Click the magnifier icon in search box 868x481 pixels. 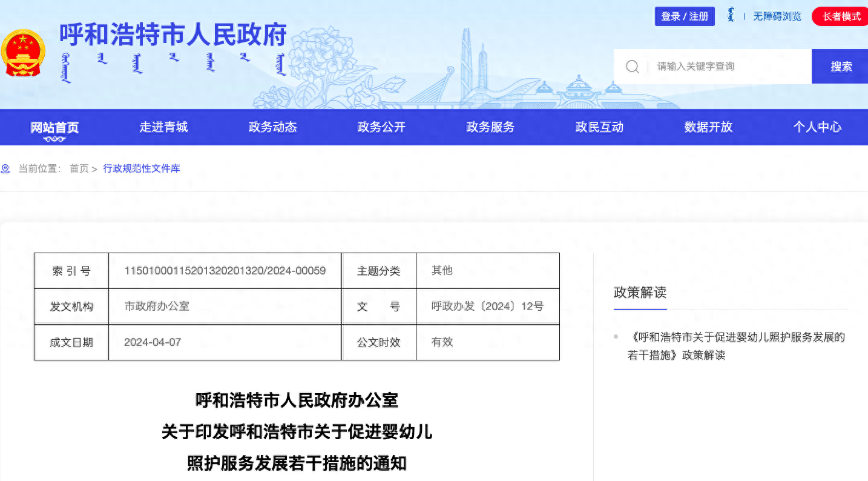pos(632,67)
